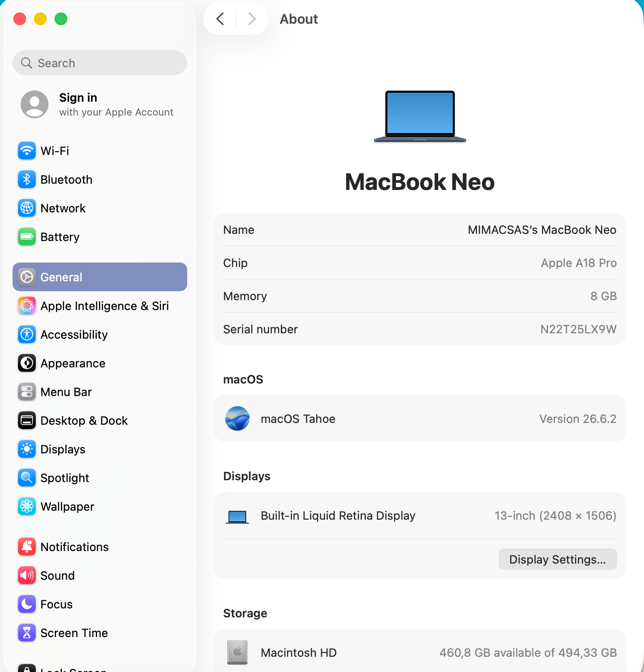Click the Memory row label
Image resolution: width=644 pixels, height=672 pixels.
245,296
